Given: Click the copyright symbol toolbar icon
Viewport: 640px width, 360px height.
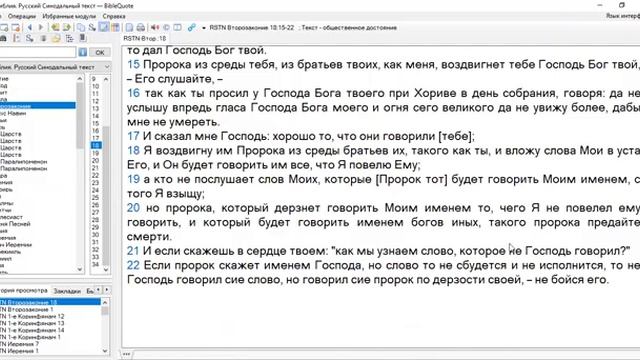Looking at the screenshot, I should tap(166, 27).
